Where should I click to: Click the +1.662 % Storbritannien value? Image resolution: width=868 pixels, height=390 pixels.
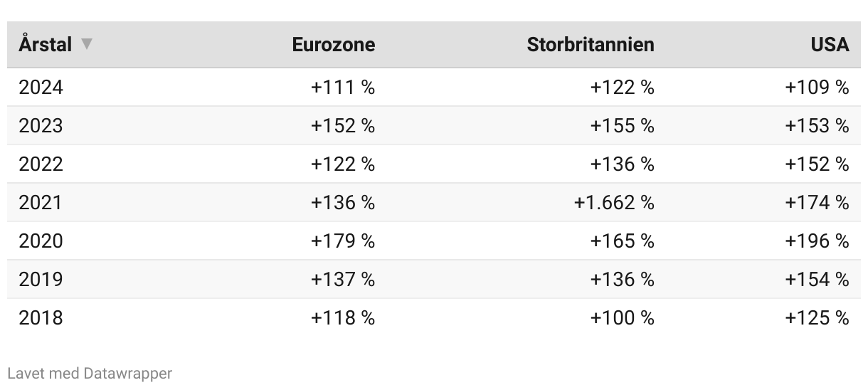615,203
